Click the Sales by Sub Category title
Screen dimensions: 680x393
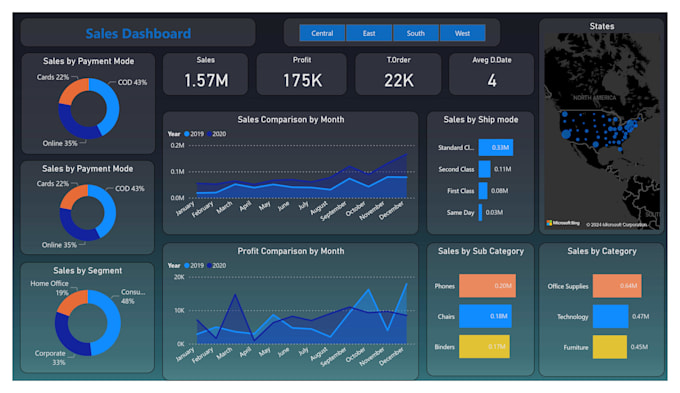coord(481,251)
